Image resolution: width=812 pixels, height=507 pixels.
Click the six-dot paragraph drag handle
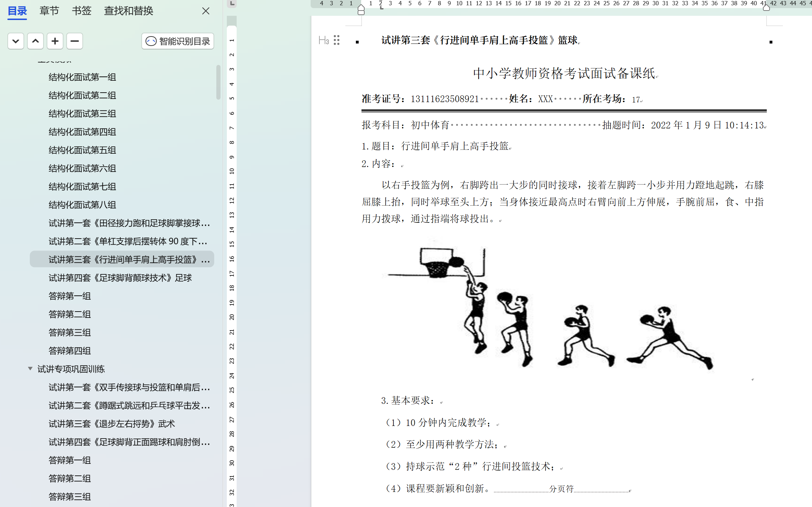tap(337, 40)
